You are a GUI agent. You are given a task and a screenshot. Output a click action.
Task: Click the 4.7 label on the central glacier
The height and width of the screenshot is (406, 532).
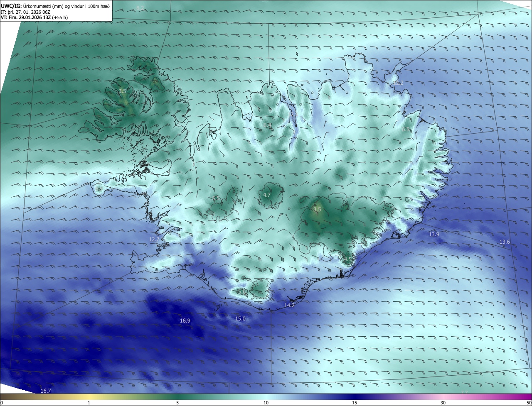(x=267, y=195)
